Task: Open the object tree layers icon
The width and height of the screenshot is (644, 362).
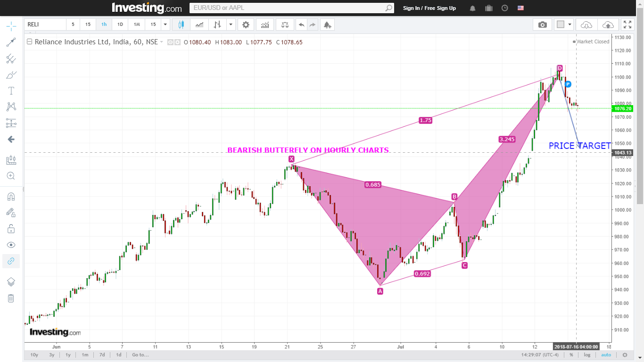Action: pyautogui.click(x=11, y=282)
